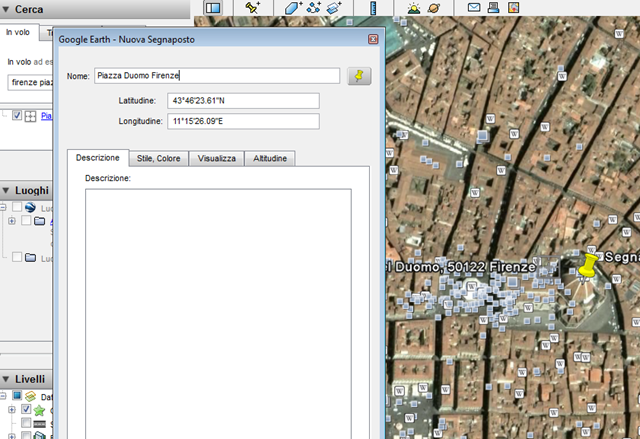Collapse the Luoghi panel triangle
The width and height of the screenshot is (640, 439).
[6, 191]
